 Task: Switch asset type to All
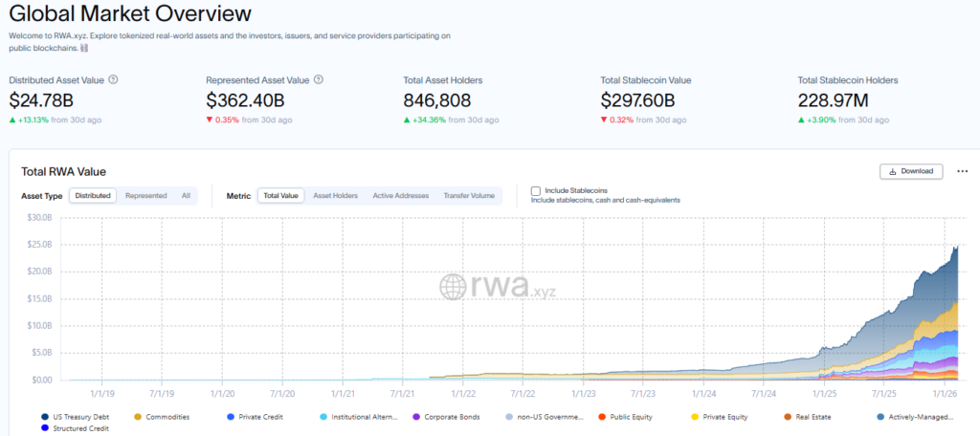tap(186, 196)
